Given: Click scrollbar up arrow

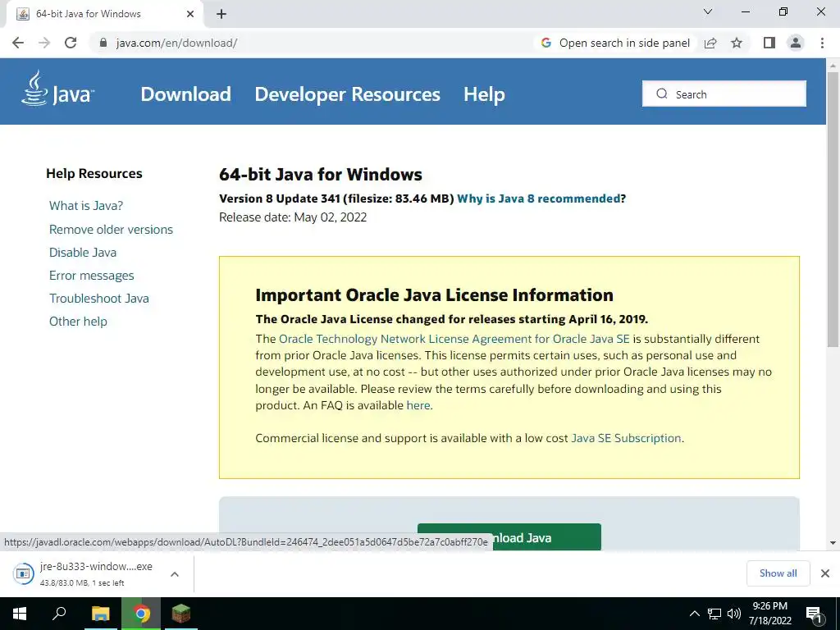Looking at the screenshot, I should pyautogui.click(x=833, y=66).
